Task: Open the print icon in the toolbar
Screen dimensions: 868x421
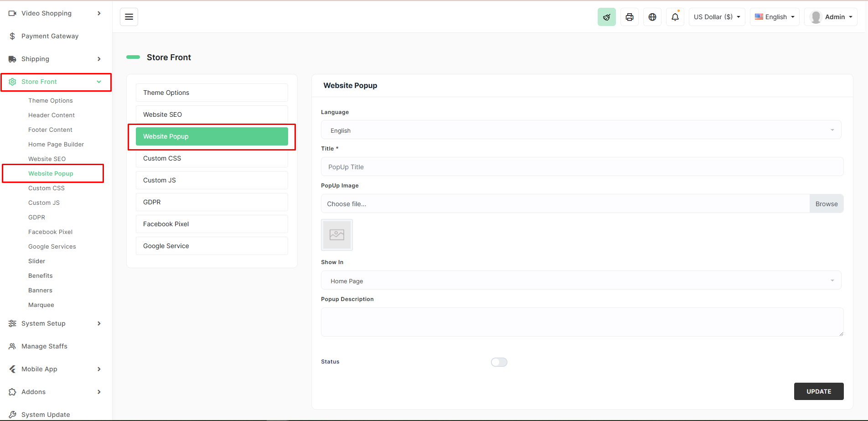Action: click(x=629, y=16)
